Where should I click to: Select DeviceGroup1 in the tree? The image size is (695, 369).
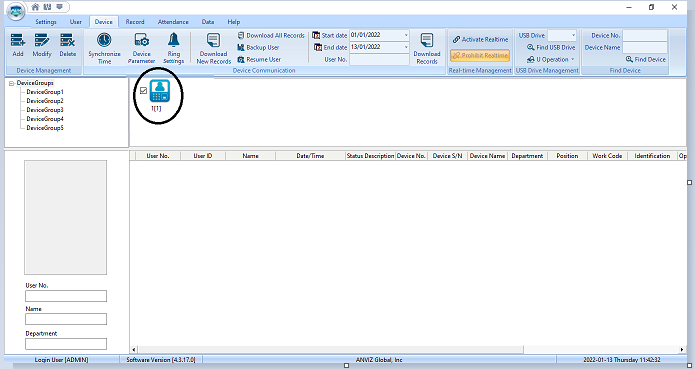tap(45, 92)
